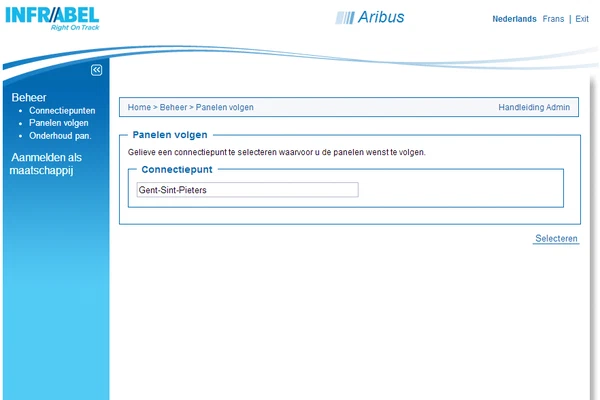Collapse the sidebar with the double-chevron icon
This screenshot has height=400, width=600.
click(x=96, y=70)
